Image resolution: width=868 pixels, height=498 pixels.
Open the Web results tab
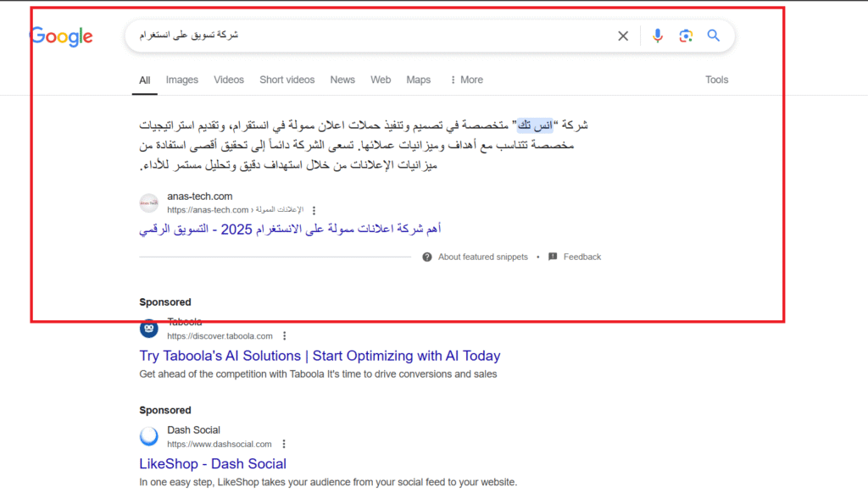[381, 80]
